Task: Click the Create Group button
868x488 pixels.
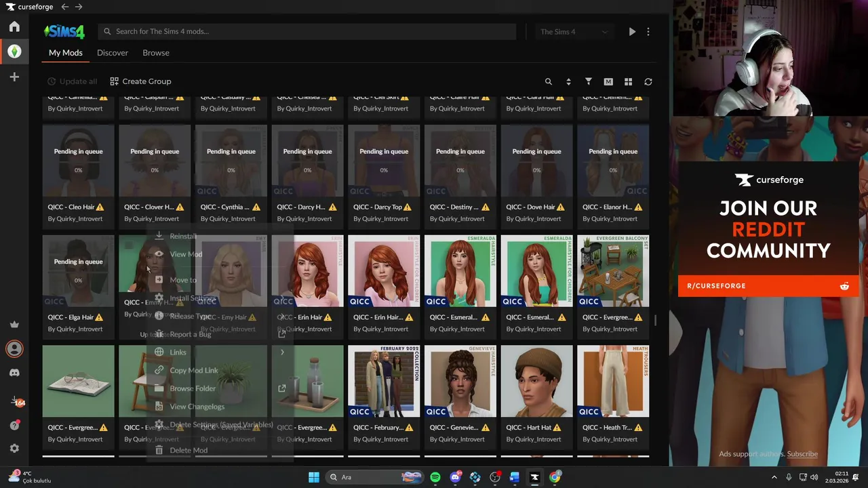Action: pos(140,81)
